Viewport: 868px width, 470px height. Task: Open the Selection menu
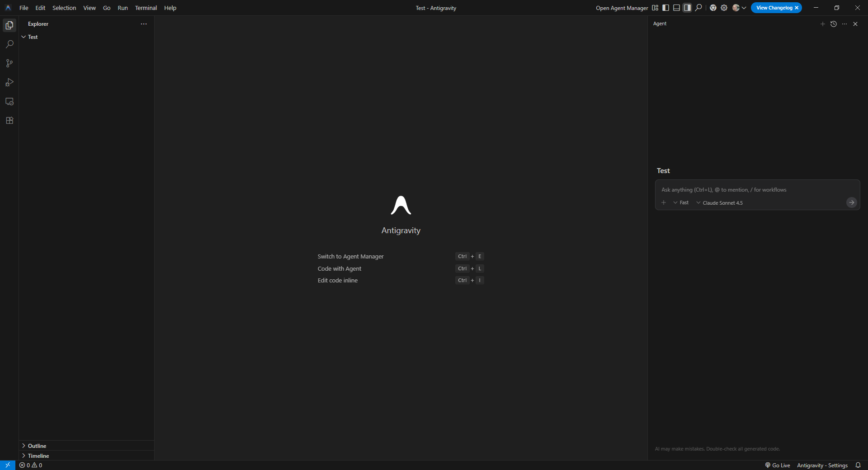pyautogui.click(x=64, y=8)
